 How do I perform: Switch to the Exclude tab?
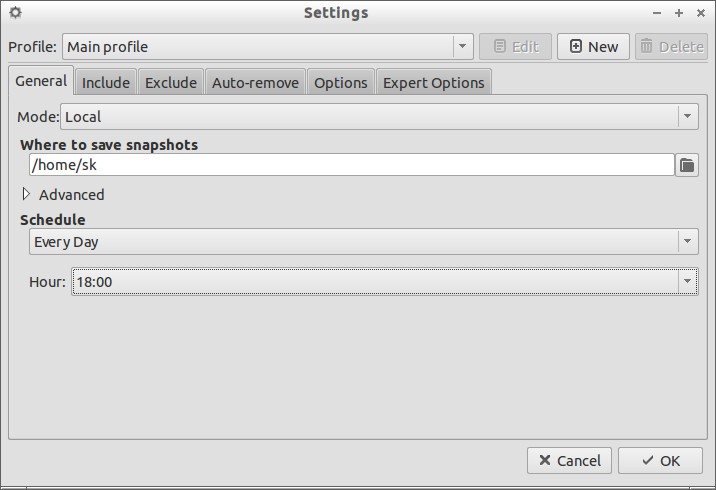[171, 83]
